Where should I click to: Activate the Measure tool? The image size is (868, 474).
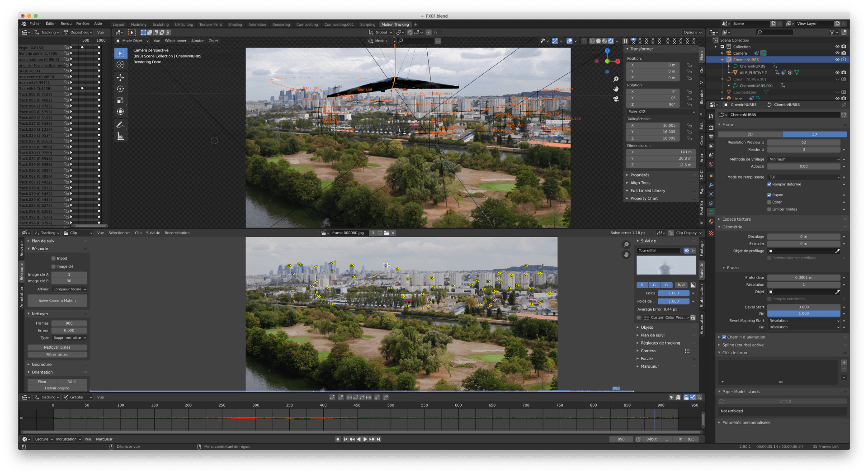120,136
